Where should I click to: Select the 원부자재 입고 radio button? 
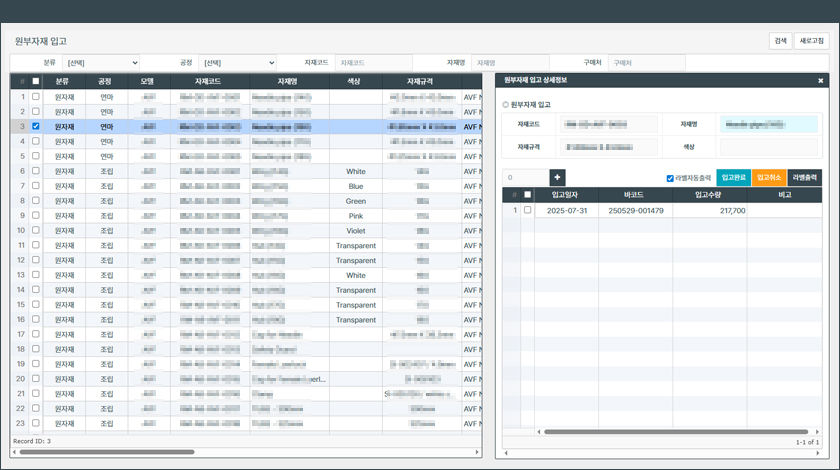pos(506,105)
